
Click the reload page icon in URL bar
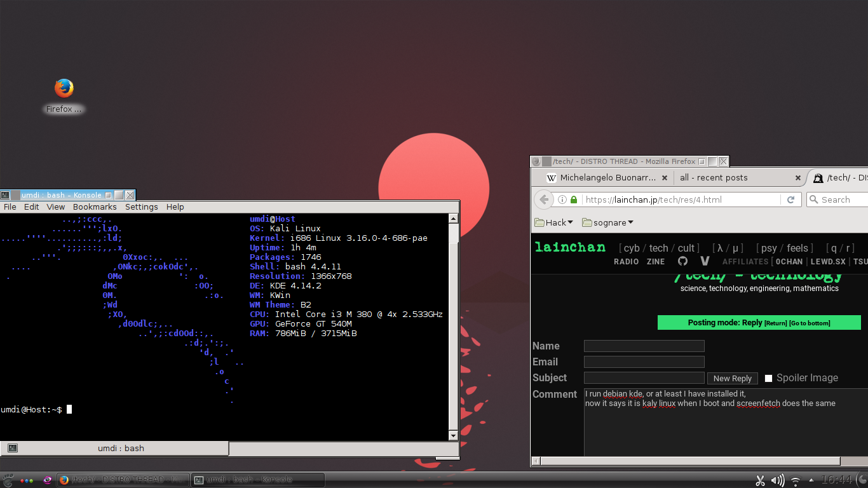(x=791, y=200)
